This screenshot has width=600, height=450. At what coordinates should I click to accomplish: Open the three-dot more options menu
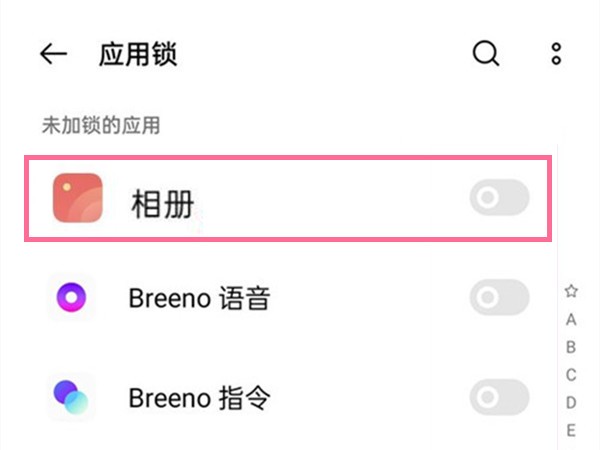[x=557, y=54]
